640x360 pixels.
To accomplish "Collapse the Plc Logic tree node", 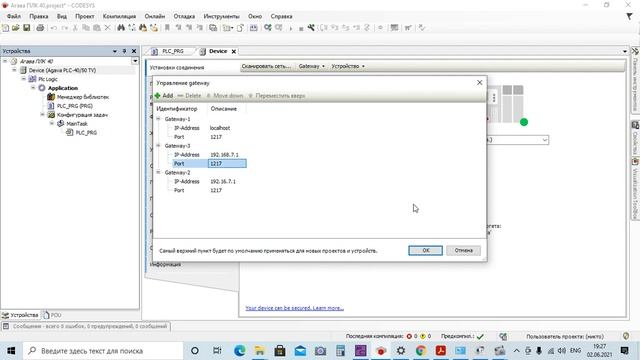I will click(24, 79).
